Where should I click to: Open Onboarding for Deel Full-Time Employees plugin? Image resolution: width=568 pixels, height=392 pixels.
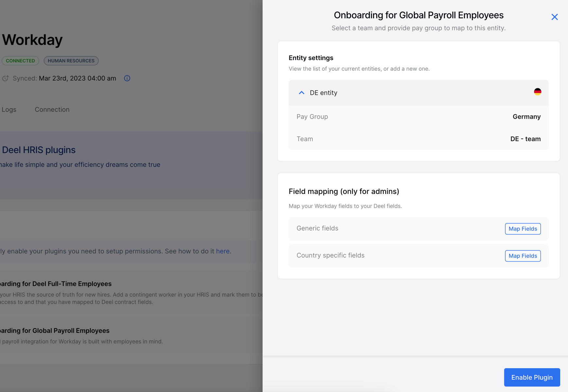pos(56,284)
